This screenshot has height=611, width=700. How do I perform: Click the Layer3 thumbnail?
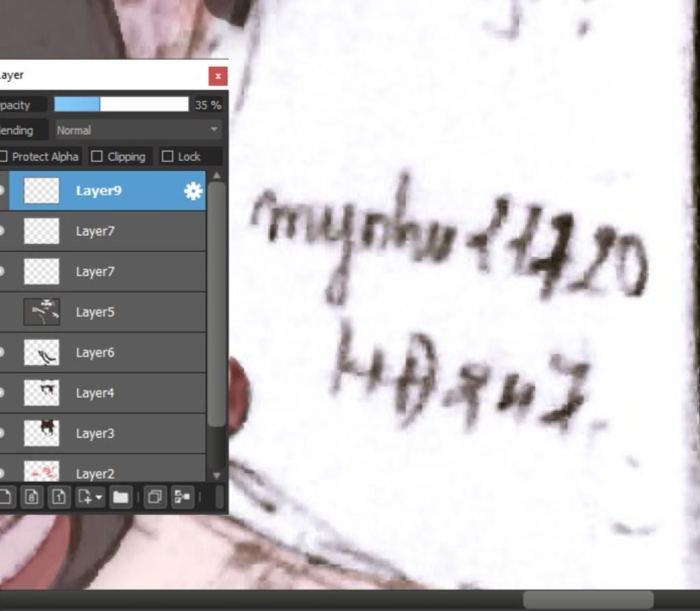42,433
